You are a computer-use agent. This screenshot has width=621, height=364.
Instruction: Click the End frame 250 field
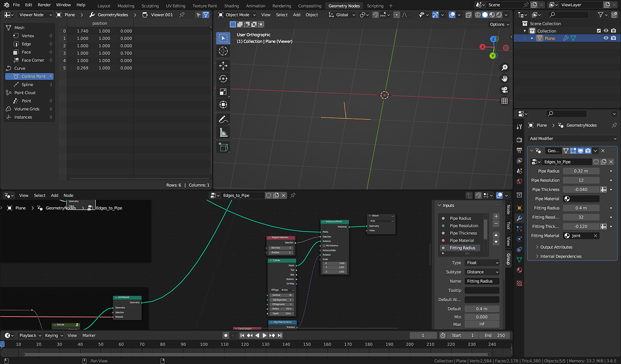pyautogui.click(x=494, y=335)
